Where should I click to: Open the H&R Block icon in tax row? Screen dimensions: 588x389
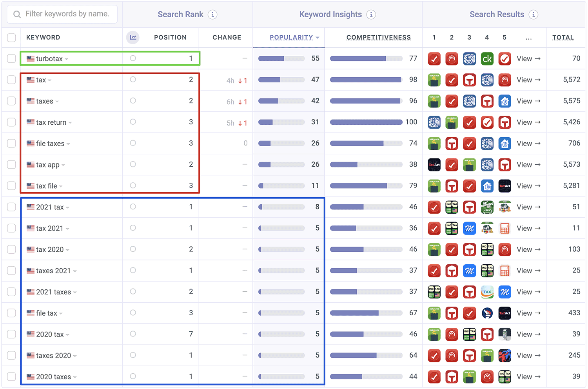pos(434,80)
